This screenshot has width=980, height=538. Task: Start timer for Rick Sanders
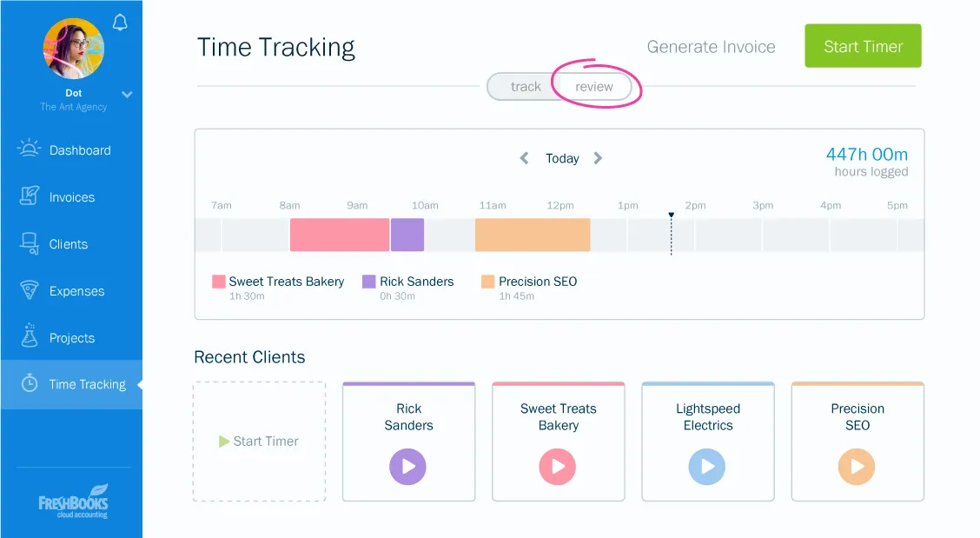pyautogui.click(x=408, y=467)
